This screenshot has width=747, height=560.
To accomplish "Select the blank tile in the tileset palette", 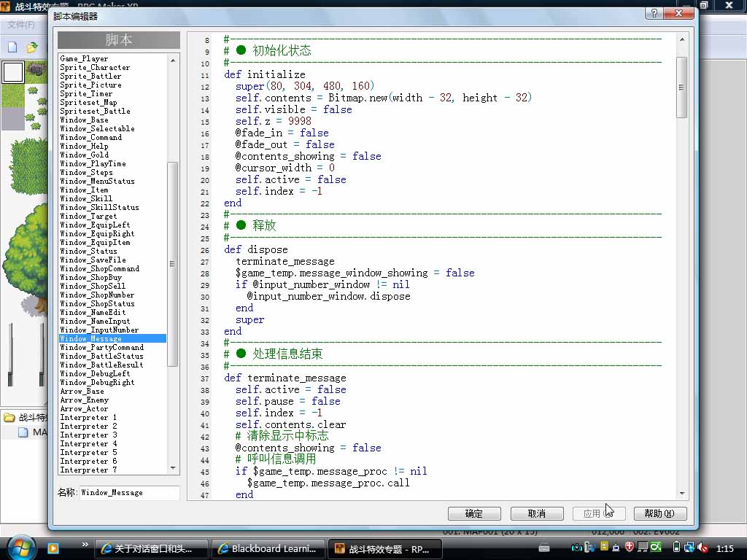I will pos(13,72).
